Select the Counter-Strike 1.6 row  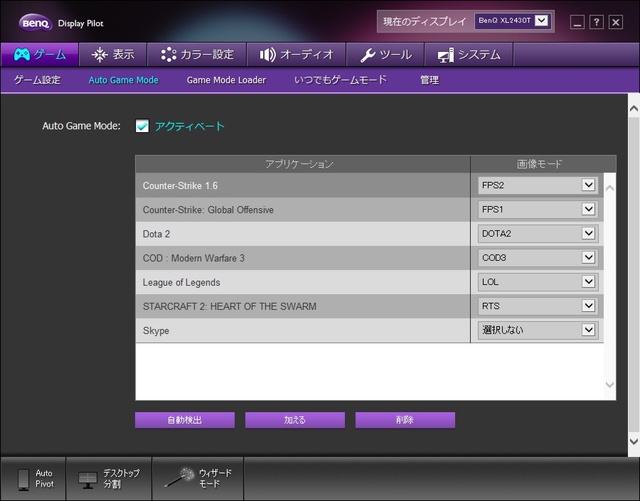[302, 185]
